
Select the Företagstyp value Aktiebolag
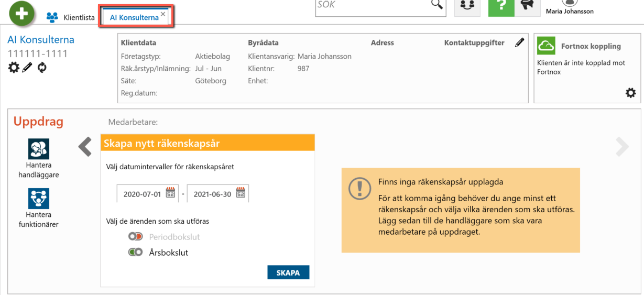point(212,56)
